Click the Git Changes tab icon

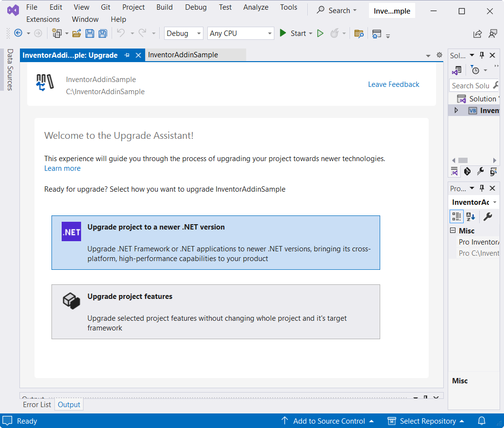click(x=468, y=172)
